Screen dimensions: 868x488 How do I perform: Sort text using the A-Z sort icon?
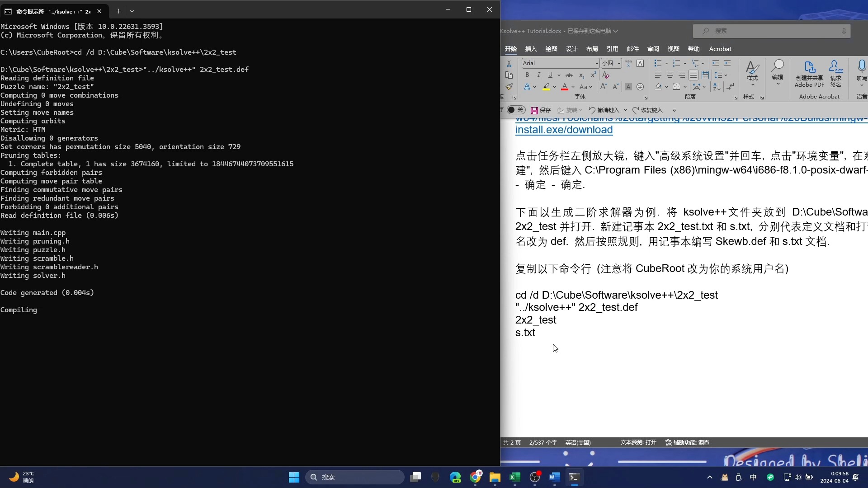coord(717,87)
